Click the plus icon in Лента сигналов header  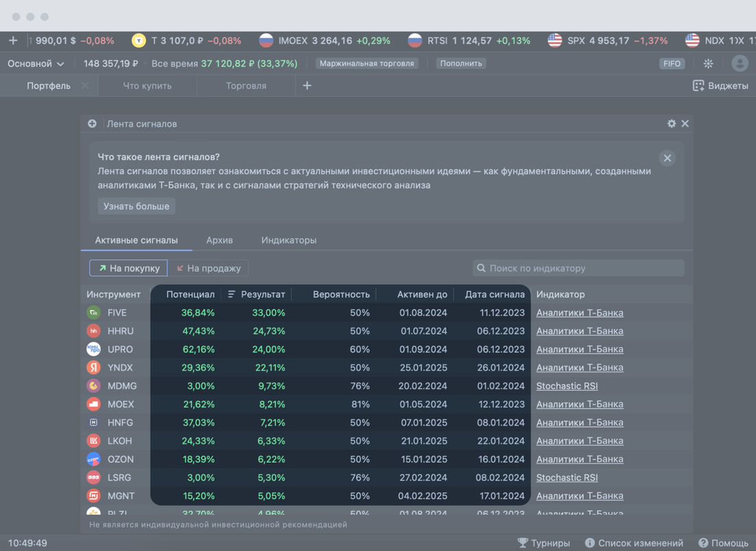(92, 124)
